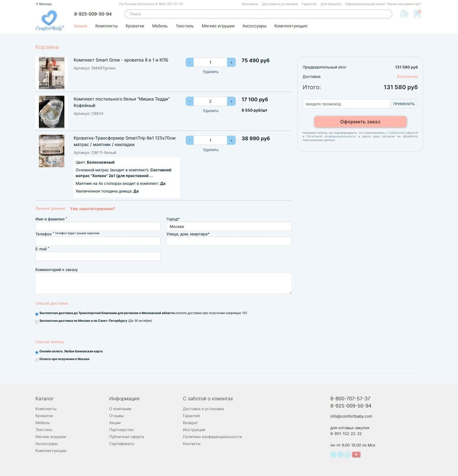The image size is (458, 476).
Task: Decrease quantity of Мишка Тедди bedding set
Action: 190,101
